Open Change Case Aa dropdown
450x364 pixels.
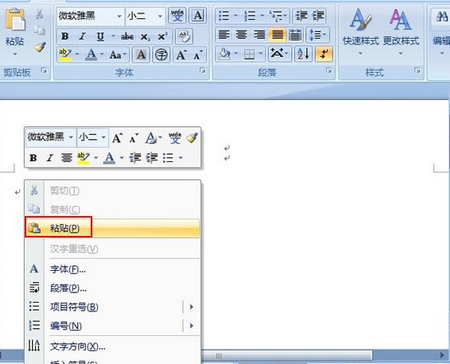pos(118,55)
